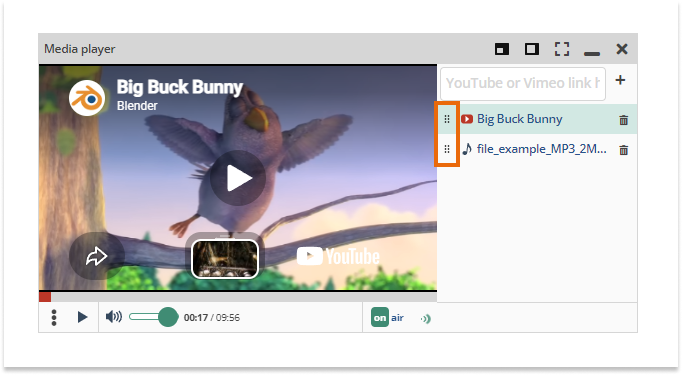Share the video using arrow icon
The height and width of the screenshot is (375, 682).
pos(97,256)
